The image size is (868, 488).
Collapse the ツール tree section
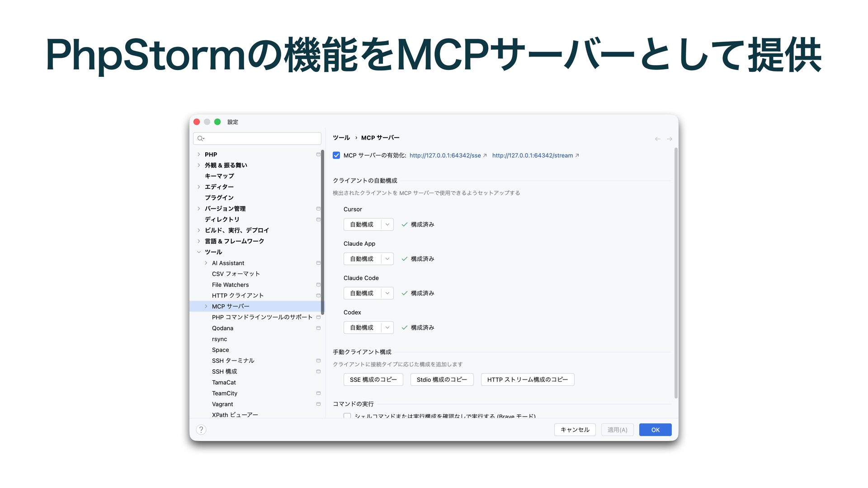(199, 252)
